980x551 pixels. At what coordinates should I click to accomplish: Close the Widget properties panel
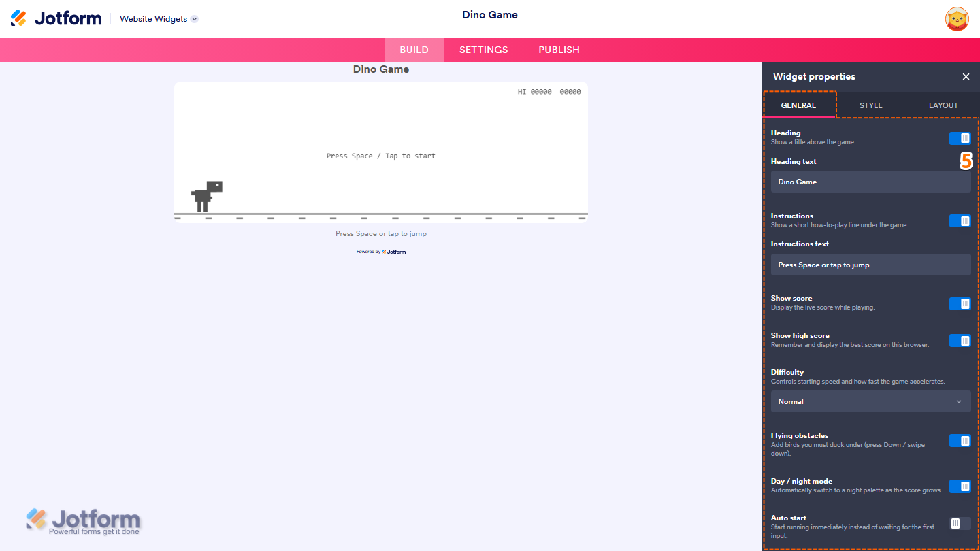[x=966, y=77]
